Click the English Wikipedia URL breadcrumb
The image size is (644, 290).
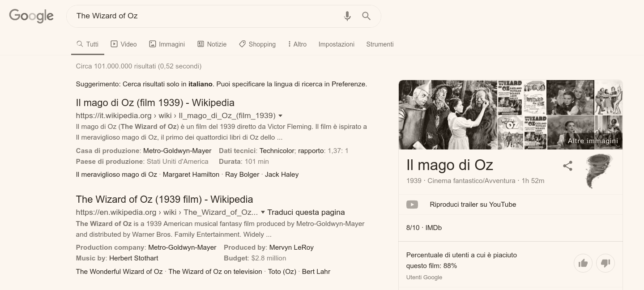(x=167, y=212)
